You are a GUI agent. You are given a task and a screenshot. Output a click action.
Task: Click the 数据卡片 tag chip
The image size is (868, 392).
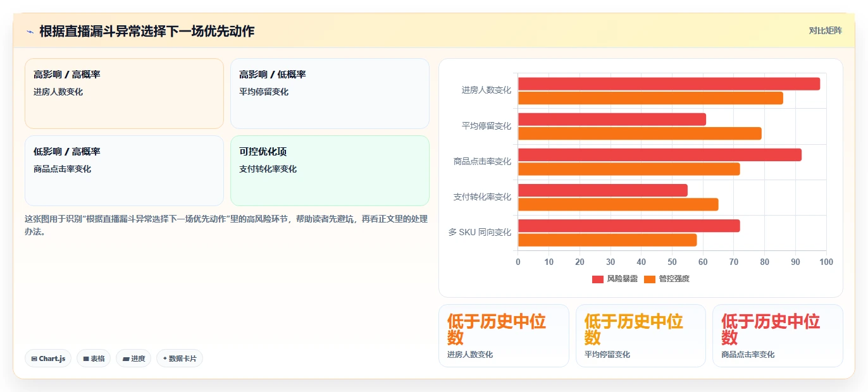click(180, 358)
